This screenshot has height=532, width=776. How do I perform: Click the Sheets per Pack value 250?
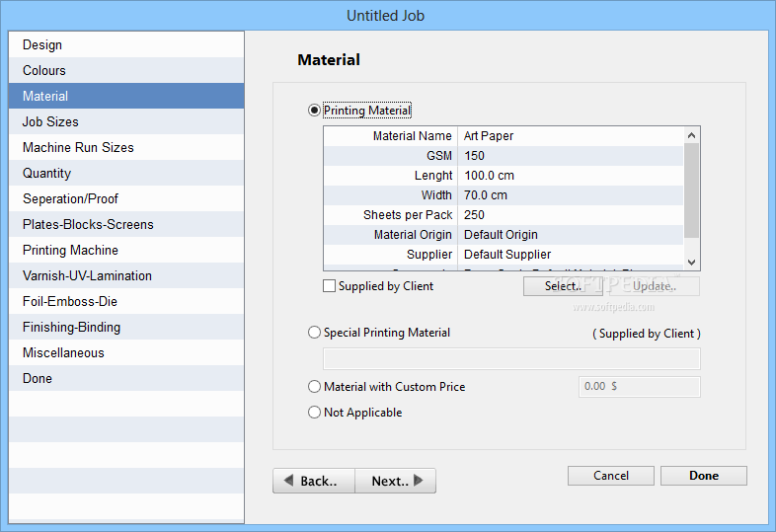pyautogui.click(x=571, y=215)
